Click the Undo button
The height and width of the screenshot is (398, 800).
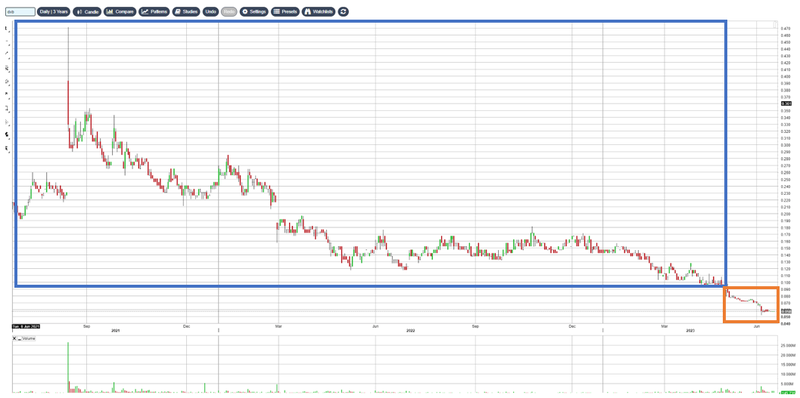tap(210, 11)
